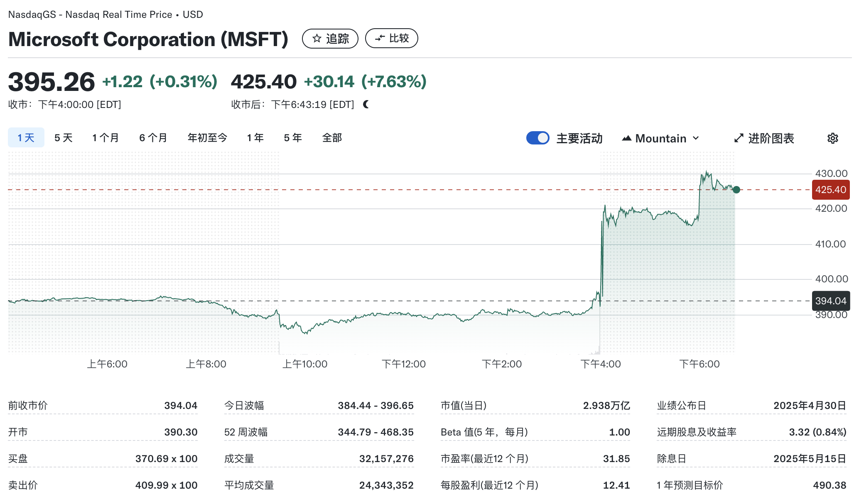The height and width of the screenshot is (504, 859).
Task: Click the dark 394.04 previous close label
Action: pyautogui.click(x=831, y=301)
